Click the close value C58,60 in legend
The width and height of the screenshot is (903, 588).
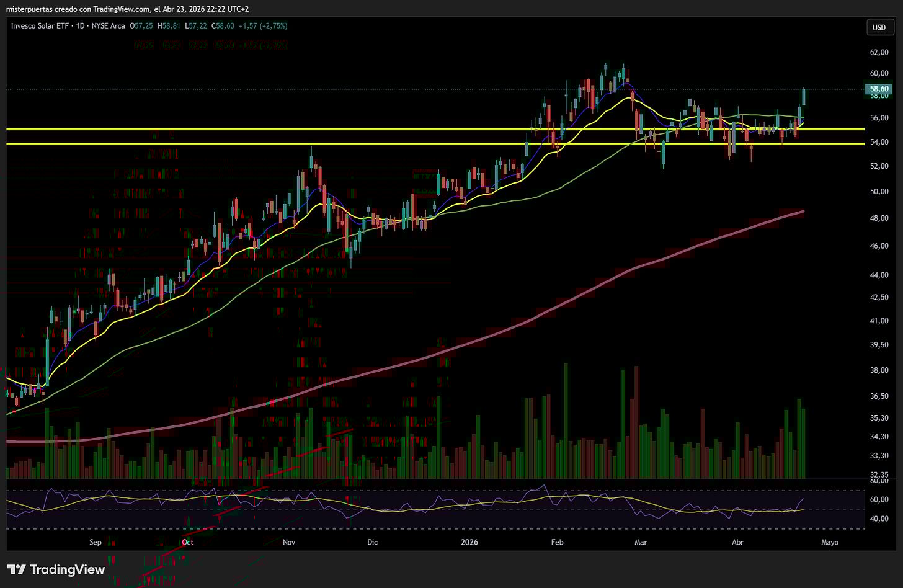[x=223, y=26]
